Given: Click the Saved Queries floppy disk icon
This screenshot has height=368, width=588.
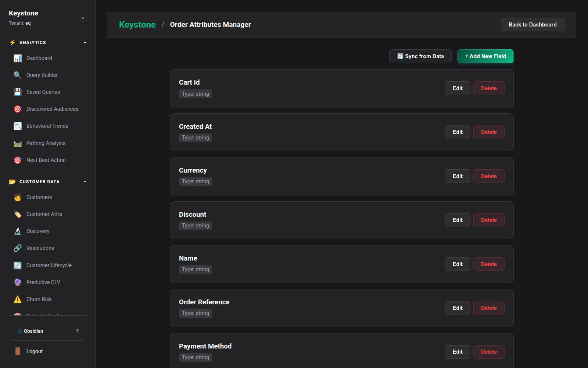Looking at the screenshot, I should click(18, 92).
